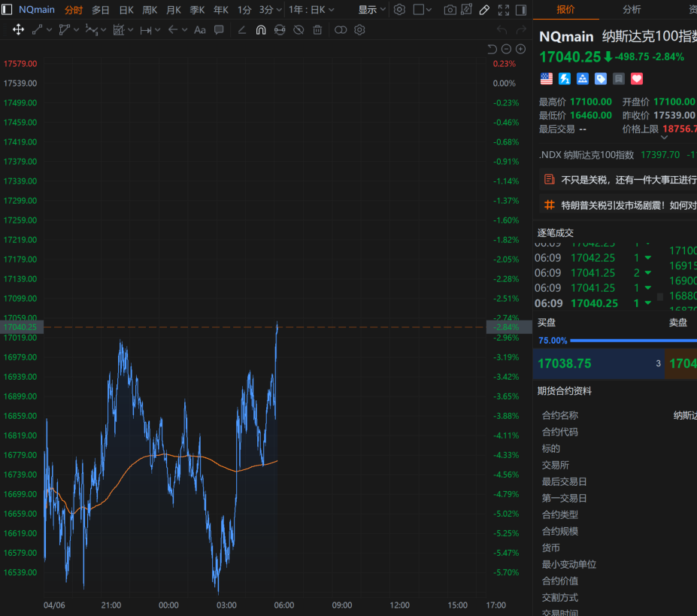Screen dimensions: 697x616
Task: Click the .NDX 纳斯达克100指数 related index
Action: (586, 154)
